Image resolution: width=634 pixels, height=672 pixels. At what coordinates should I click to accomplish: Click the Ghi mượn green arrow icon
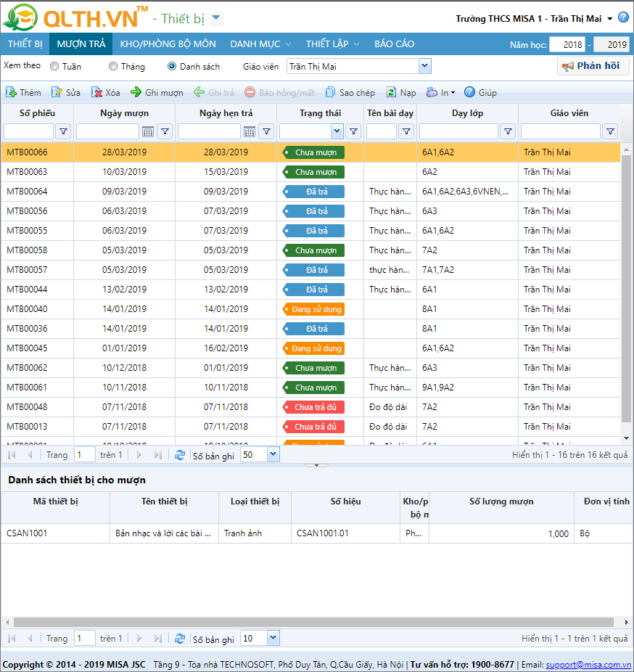pyautogui.click(x=136, y=92)
